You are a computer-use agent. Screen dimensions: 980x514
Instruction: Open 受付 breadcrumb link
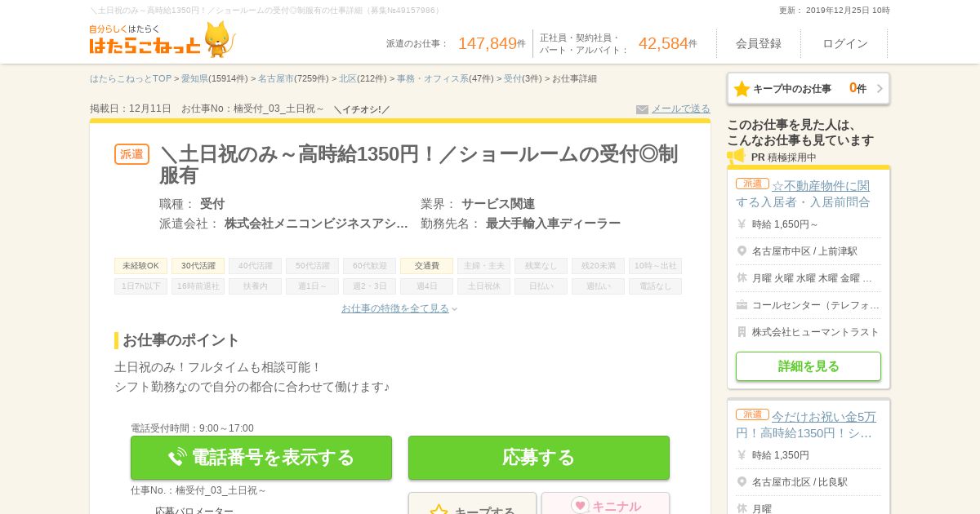point(513,79)
